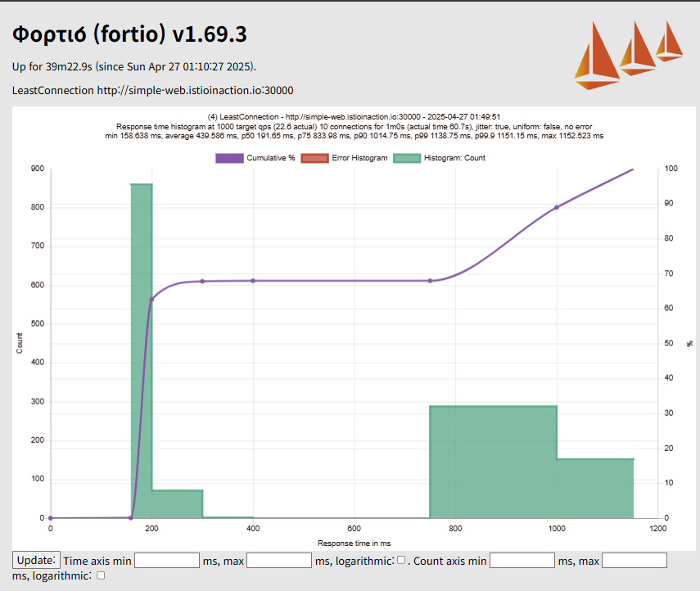Toggle the Histogram: Count legend swatch

coord(407,158)
